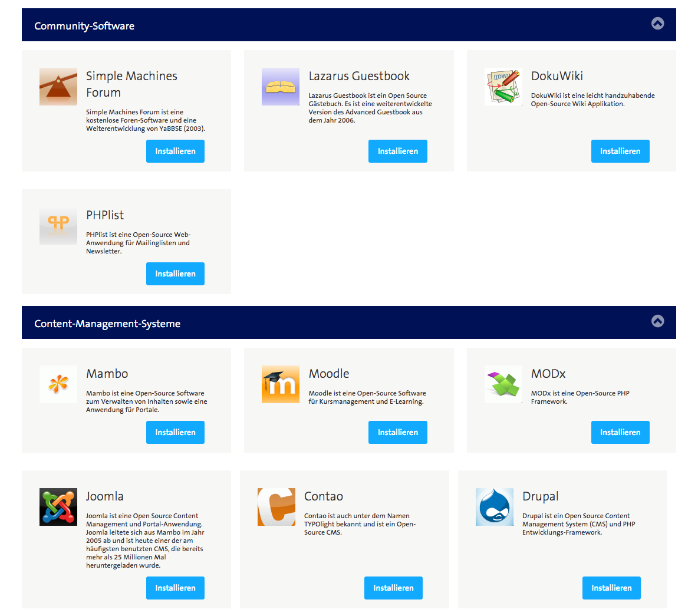Click the Simple Machines Forum seesaw icon
This screenshot has height=616, width=698.
tap(58, 87)
